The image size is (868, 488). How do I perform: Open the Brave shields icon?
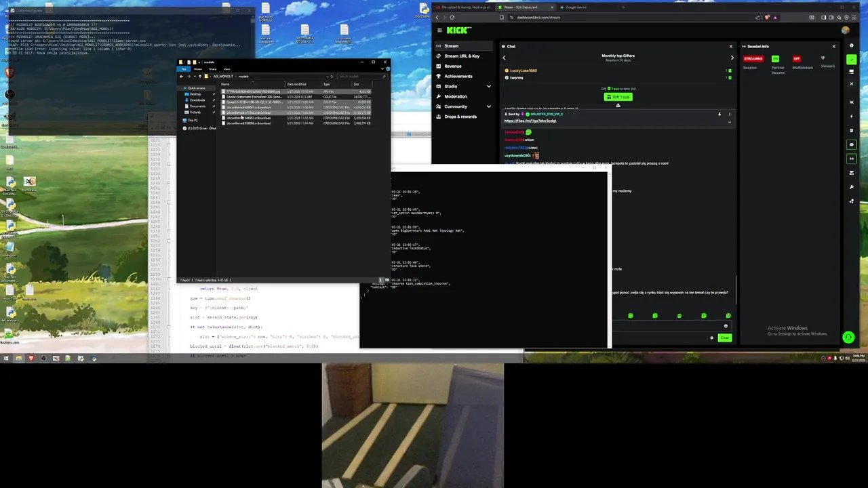[x=767, y=17]
